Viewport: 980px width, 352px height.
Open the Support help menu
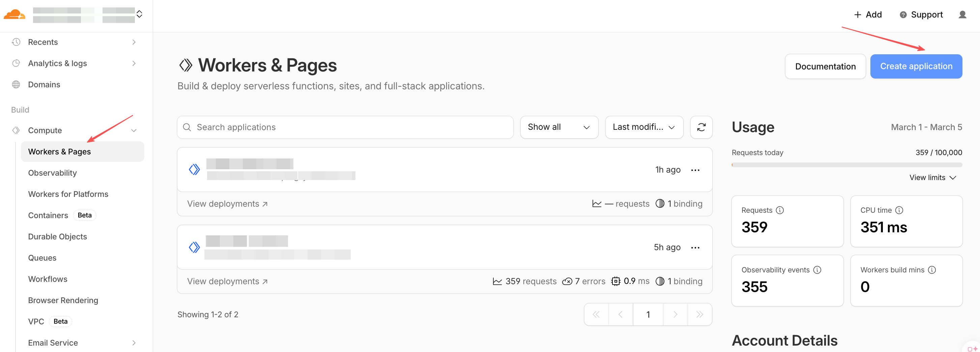[921, 14]
